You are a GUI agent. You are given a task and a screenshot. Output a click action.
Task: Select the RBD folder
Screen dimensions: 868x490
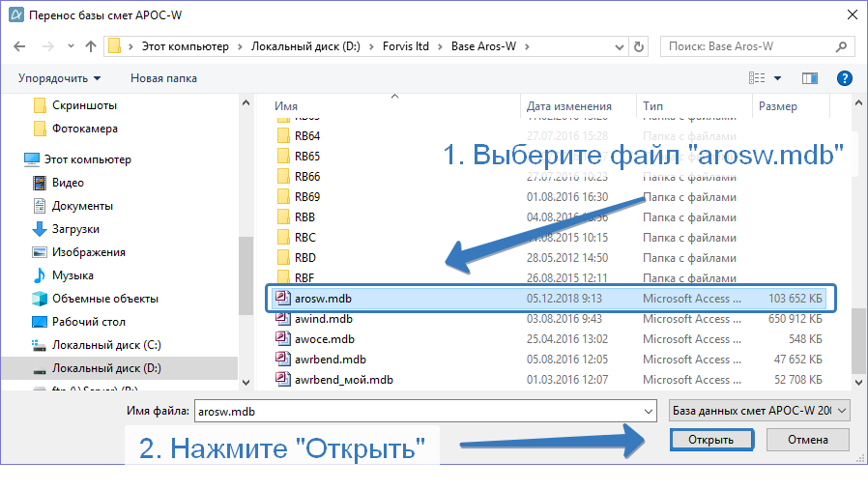click(x=305, y=258)
